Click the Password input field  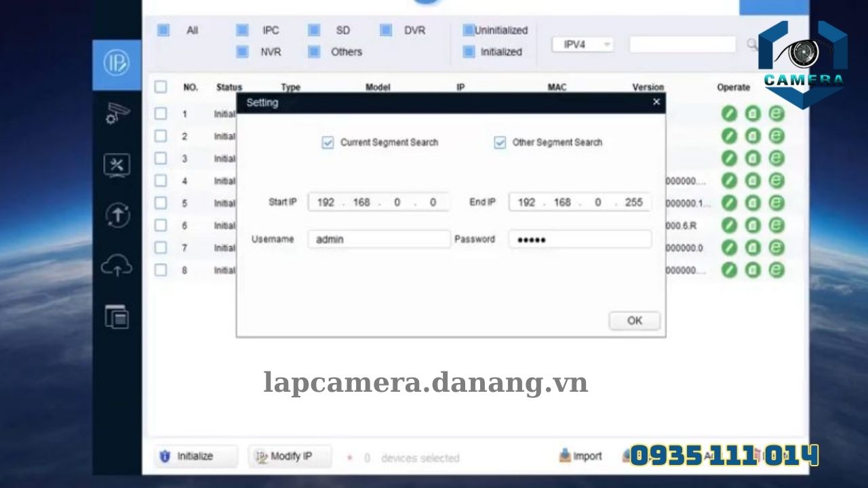pos(579,239)
